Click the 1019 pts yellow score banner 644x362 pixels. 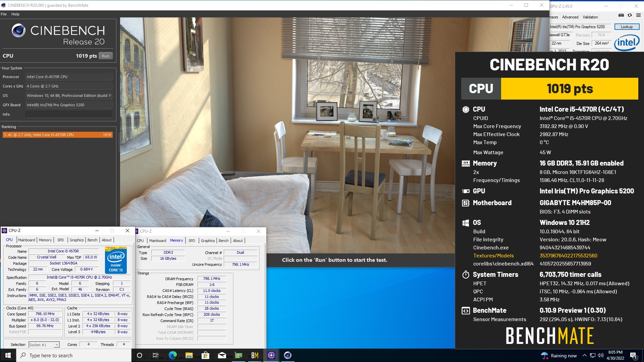[570, 89]
